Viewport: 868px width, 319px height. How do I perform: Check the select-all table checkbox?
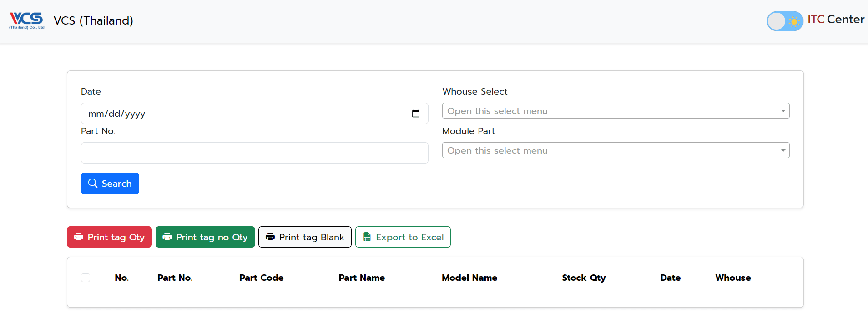(86, 278)
